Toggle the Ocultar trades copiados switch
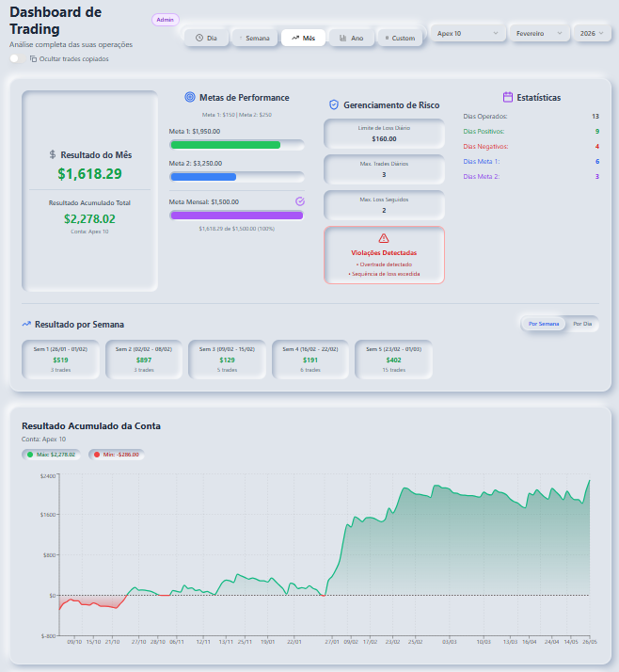The image size is (619, 672). 17,58
